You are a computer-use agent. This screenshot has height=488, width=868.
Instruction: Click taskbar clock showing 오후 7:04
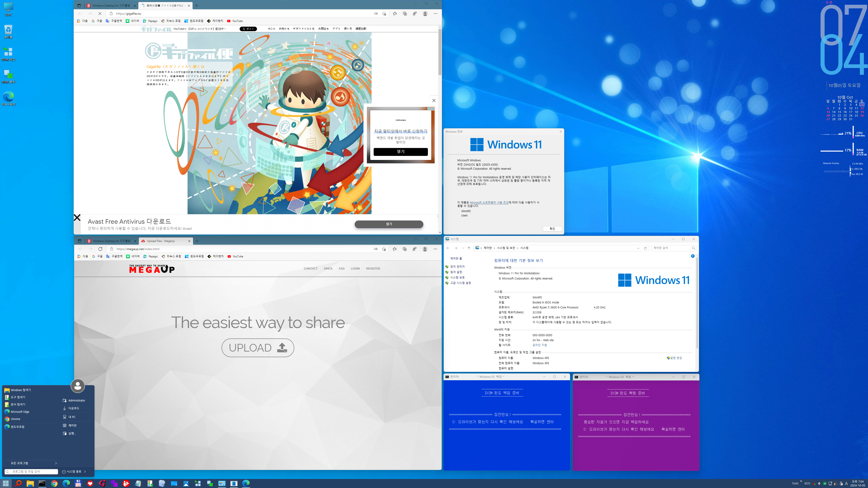tap(858, 483)
